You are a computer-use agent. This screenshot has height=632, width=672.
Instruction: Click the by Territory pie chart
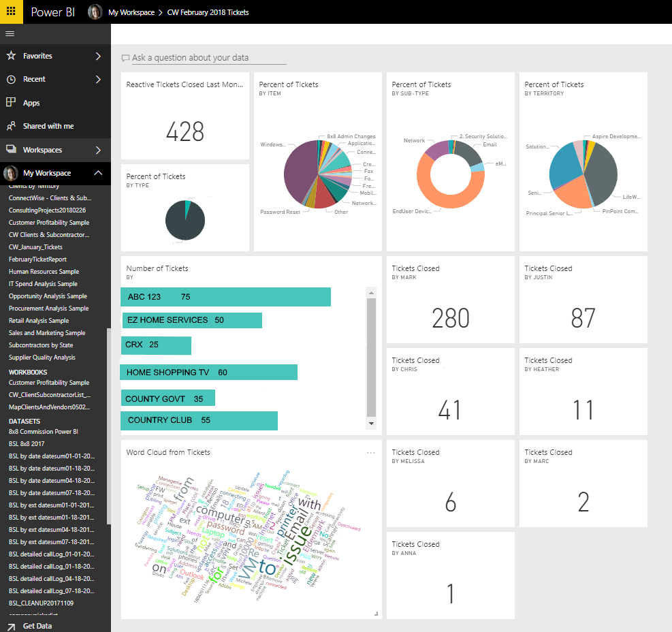[583, 174]
